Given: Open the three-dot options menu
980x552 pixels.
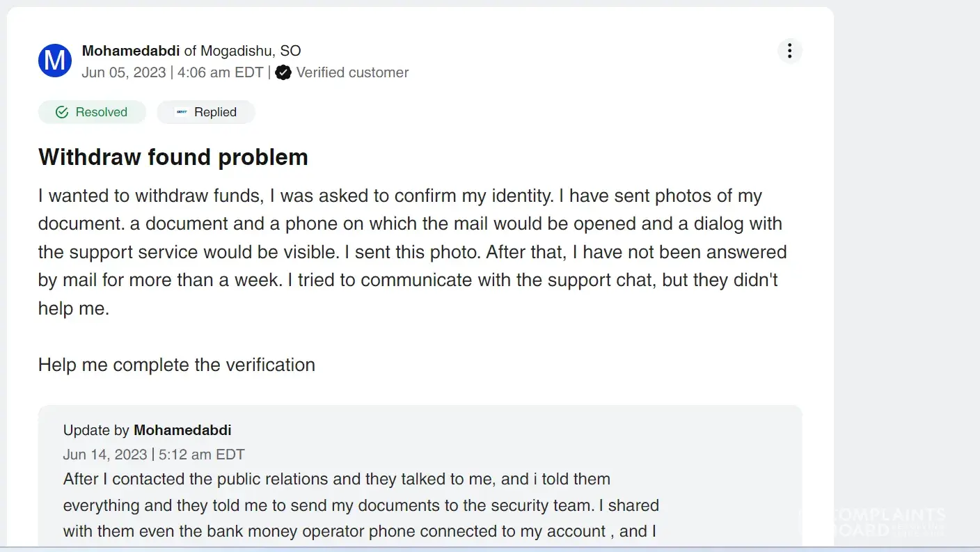Looking at the screenshot, I should point(789,51).
